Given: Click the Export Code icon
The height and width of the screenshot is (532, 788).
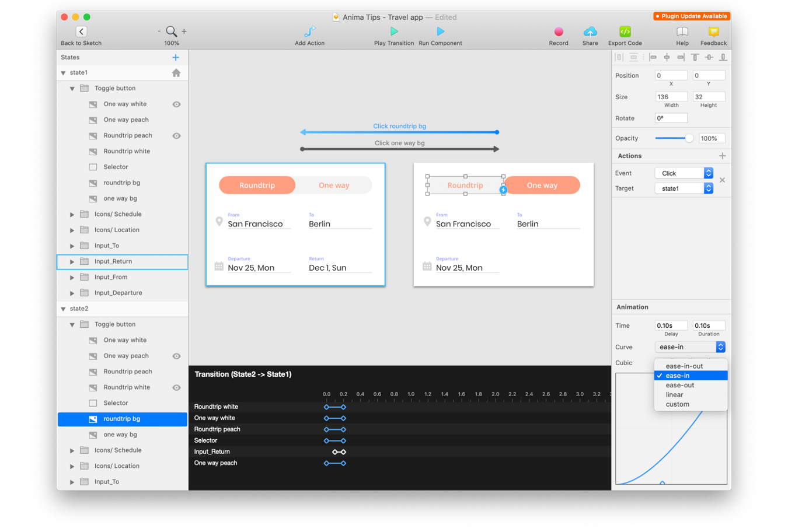Looking at the screenshot, I should [625, 32].
